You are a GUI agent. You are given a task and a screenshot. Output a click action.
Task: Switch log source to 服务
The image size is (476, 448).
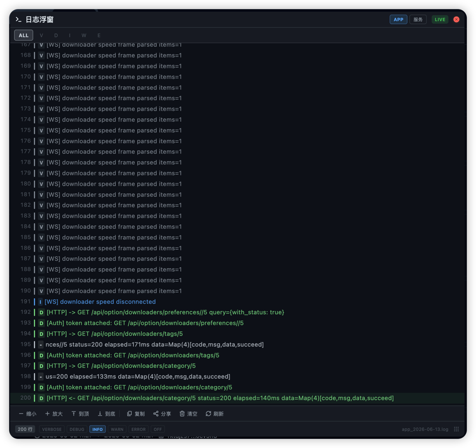418,20
